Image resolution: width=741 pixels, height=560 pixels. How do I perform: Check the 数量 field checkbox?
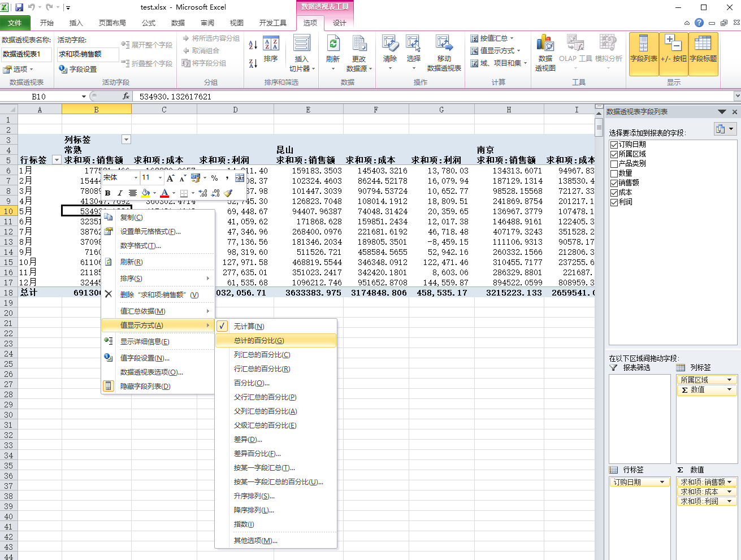(x=614, y=173)
